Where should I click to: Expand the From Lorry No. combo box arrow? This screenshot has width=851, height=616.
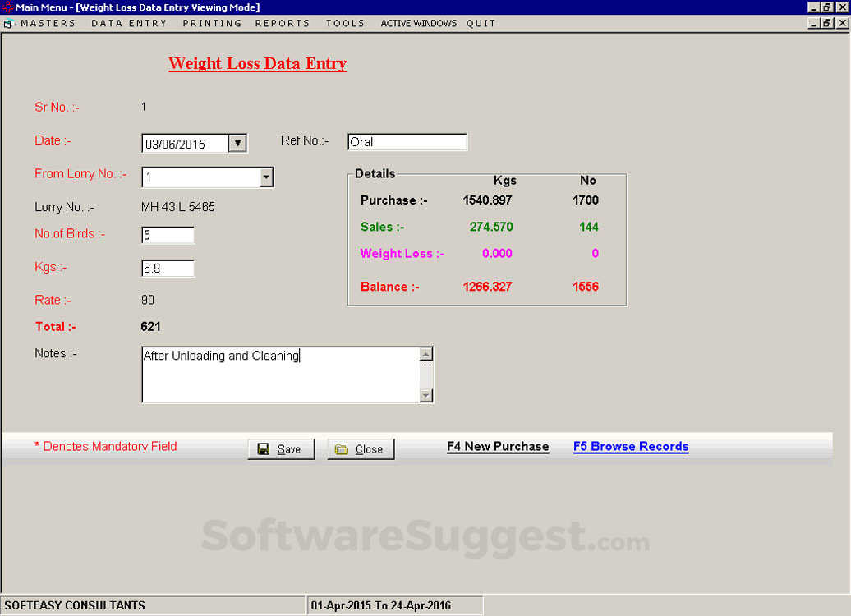click(x=266, y=177)
